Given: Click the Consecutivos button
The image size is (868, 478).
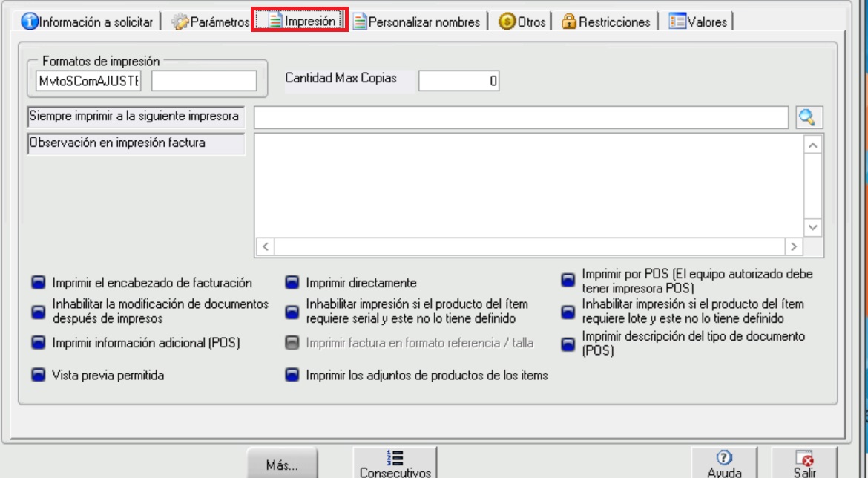Looking at the screenshot, I should [395, 463].
